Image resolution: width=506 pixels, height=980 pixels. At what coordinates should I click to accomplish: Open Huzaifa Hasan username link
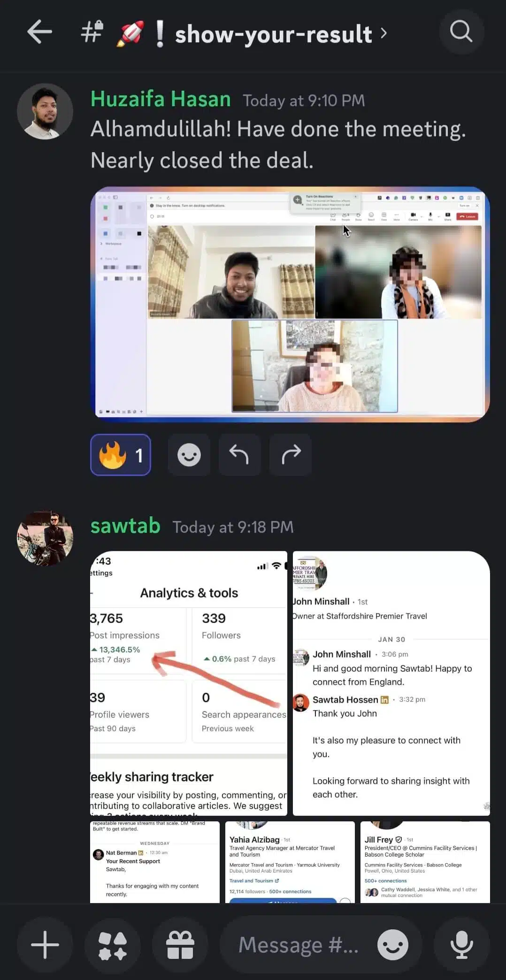click(x=161, y=99)
